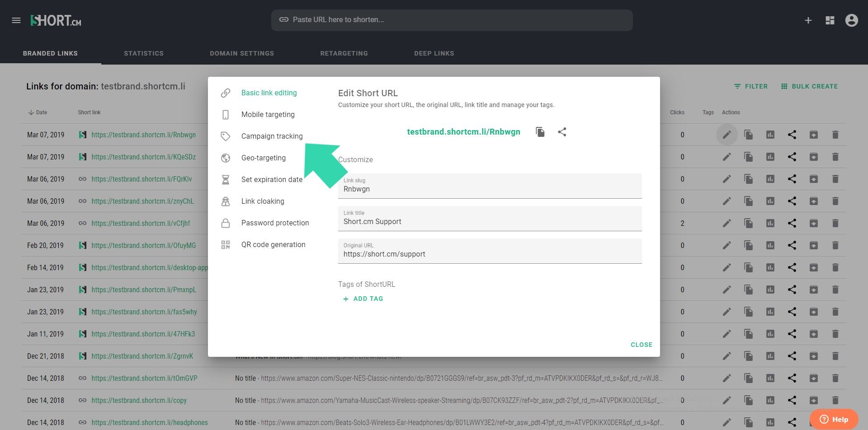Add a tag to the short URL
This screenshot has width=868, height=430.
[363, 299]
